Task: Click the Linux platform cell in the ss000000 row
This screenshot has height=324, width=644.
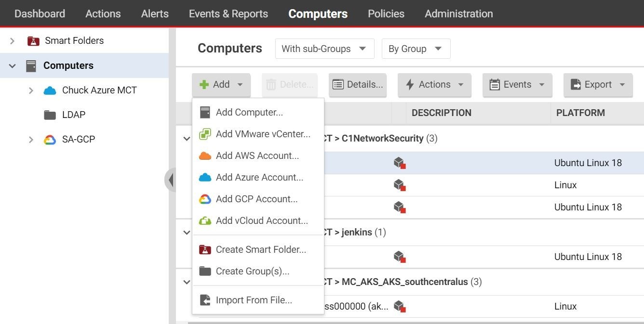Action: coord(565,307)
